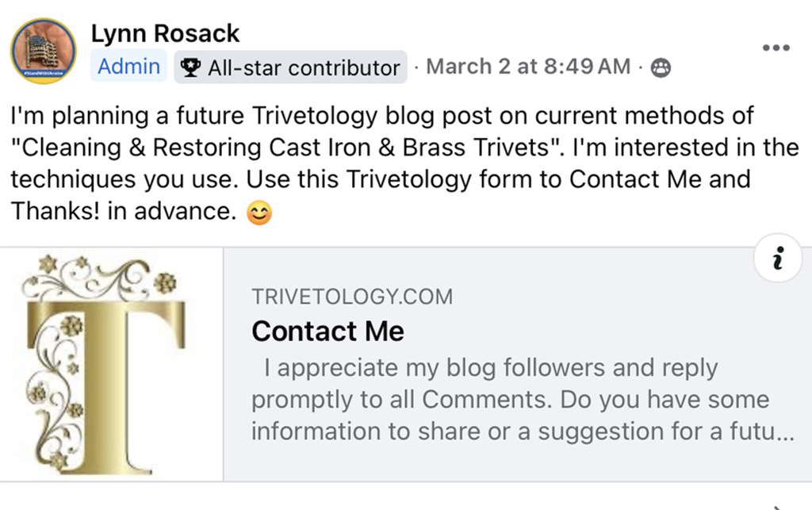Open the Contact Me link headline
Image resolution: width=812 pixels, height=510 pixels.
click(x=327, y=331)
